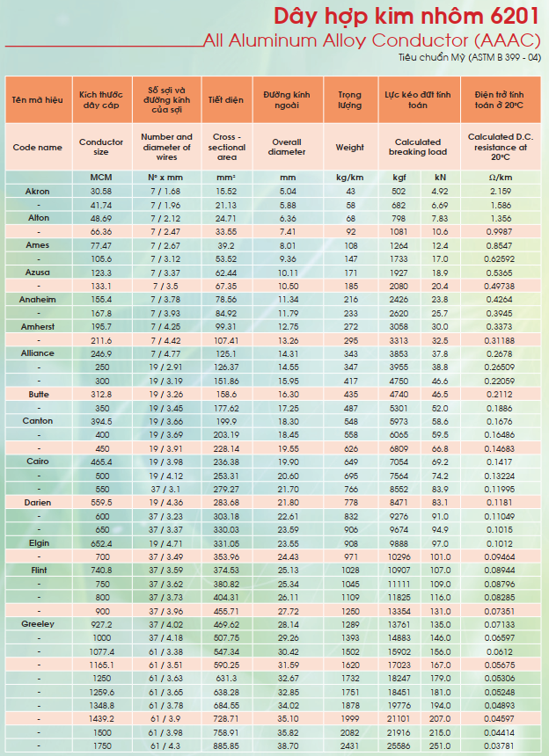
Task: Click the Flint row label
Action: [39, 571]
